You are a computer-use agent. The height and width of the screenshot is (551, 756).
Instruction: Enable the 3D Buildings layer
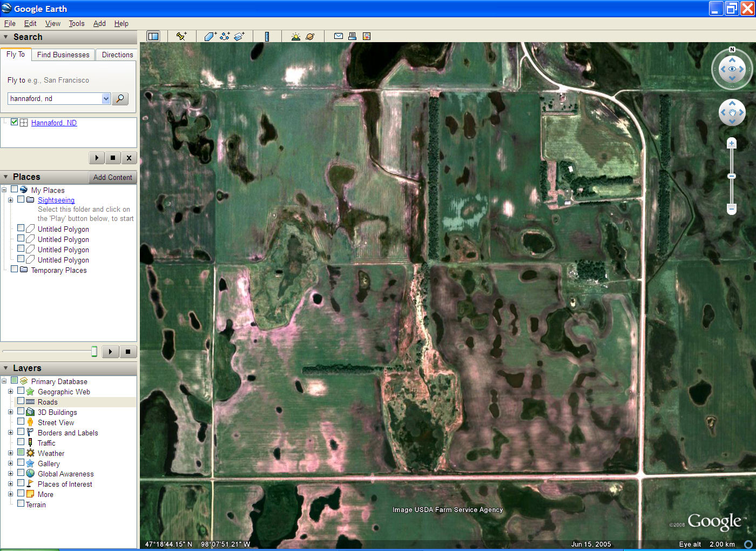pyautogui.click(x=21, y=411)
